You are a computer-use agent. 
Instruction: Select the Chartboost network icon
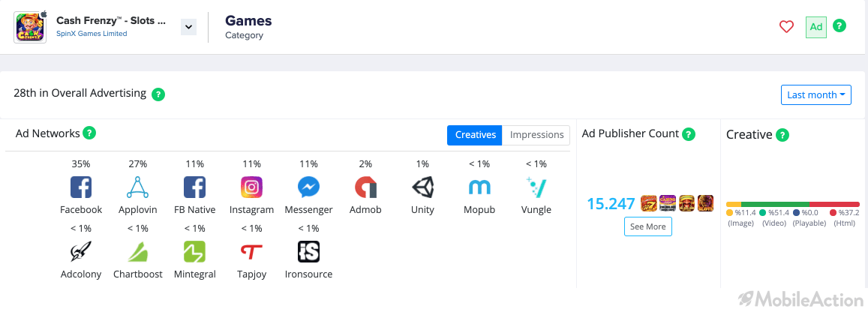coord(138,252)
